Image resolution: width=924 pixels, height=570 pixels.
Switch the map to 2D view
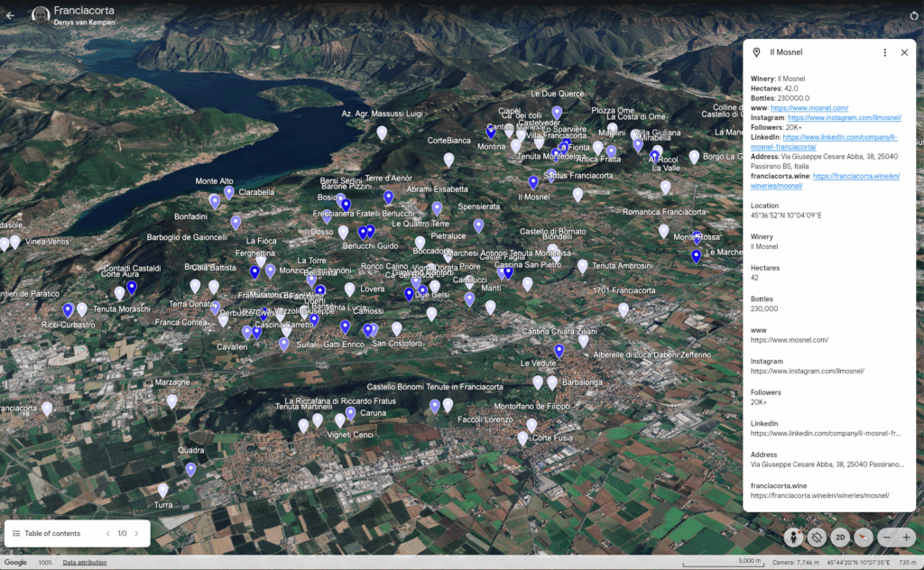click(x=840, y=537)
